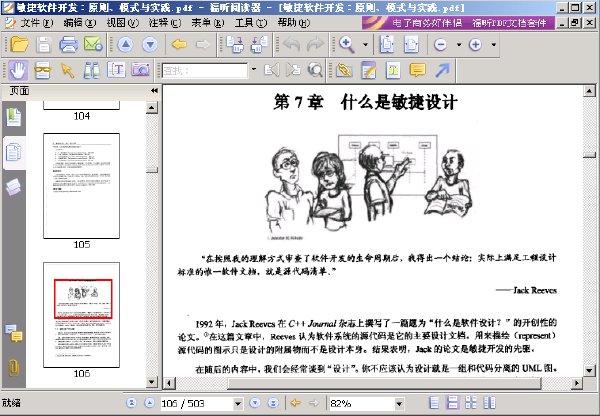The width and height of the screenshot is (600, 416).
Task: Select the Highlight text tool
Action: [x=393, y=70]
